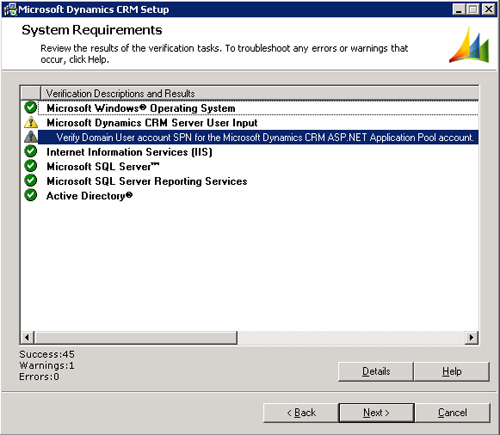Select the Microsoft SQL Server Reporting Services row
Screen dimensions: 500x435
(258, 181)
